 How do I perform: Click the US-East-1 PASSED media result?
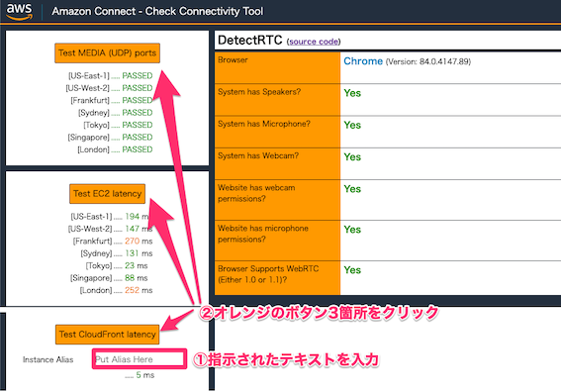click(x=111, y=75)
